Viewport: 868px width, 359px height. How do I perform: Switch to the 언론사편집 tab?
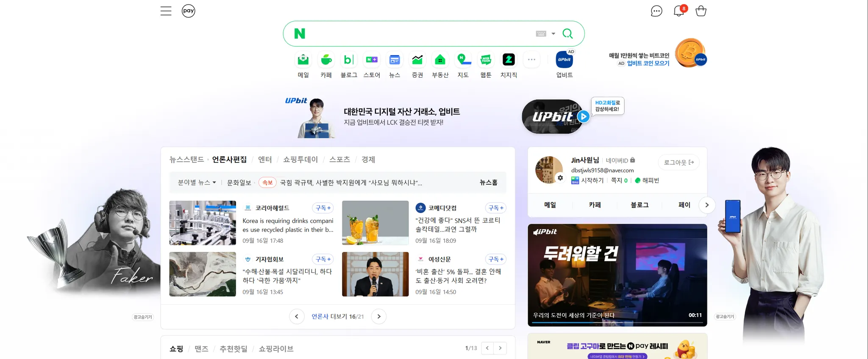click(229, 160)
